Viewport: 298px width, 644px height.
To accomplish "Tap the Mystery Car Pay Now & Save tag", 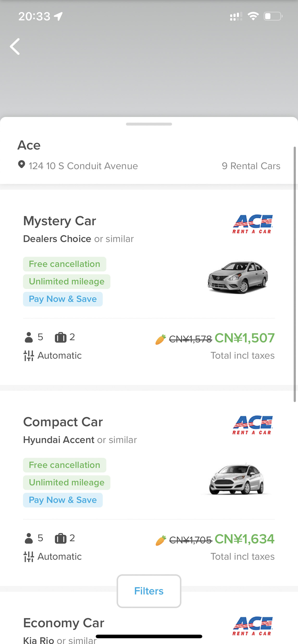I will pos(63,299).
